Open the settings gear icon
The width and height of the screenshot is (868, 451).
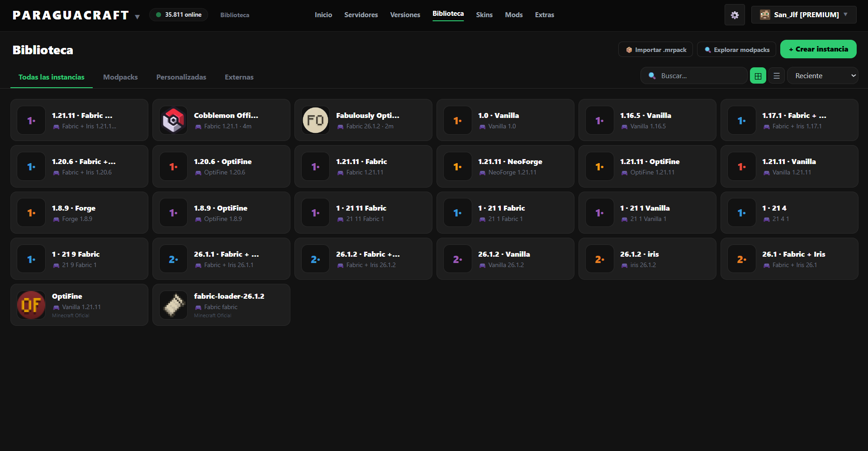735,15
